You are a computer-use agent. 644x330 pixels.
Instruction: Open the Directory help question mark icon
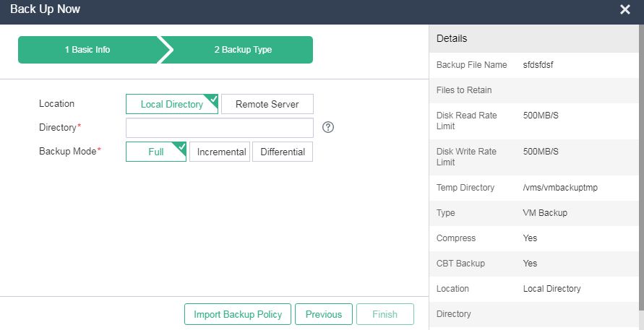pyautogui.click(x=327, y=128)
